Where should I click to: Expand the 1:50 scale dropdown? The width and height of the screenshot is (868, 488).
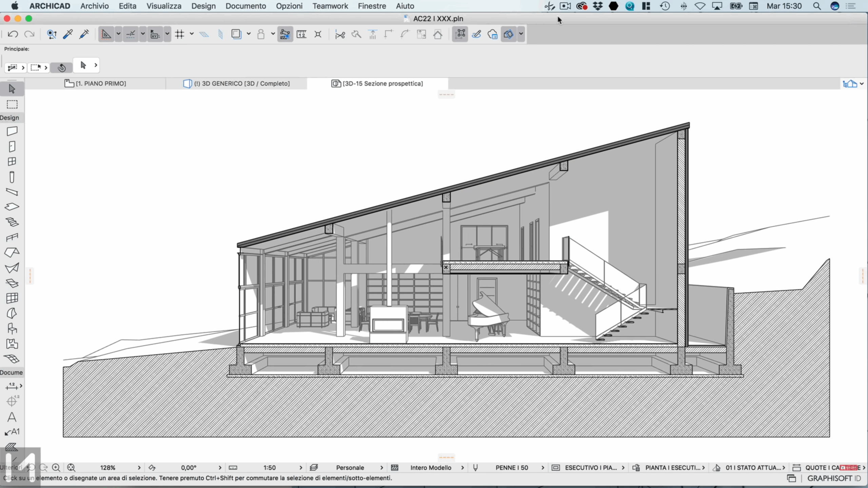[300, 468]
